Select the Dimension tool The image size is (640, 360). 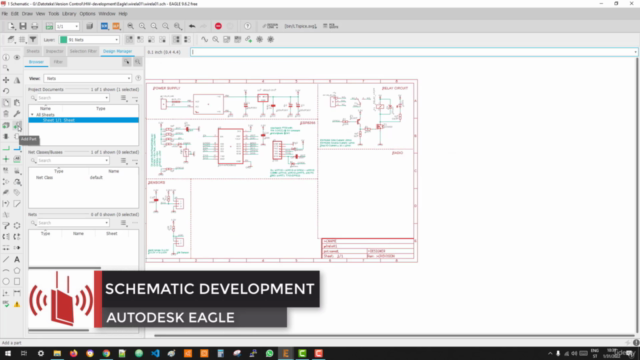17,293
